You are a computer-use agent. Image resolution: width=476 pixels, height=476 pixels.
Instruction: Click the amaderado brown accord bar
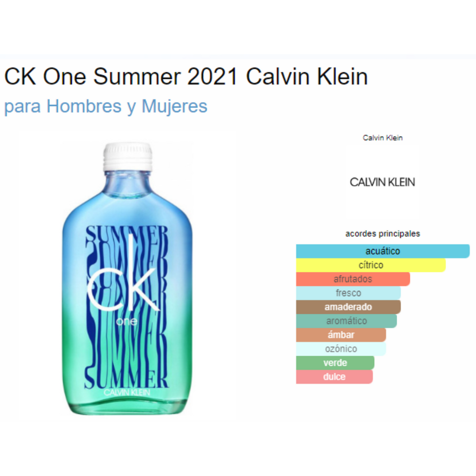click(348, 307)
